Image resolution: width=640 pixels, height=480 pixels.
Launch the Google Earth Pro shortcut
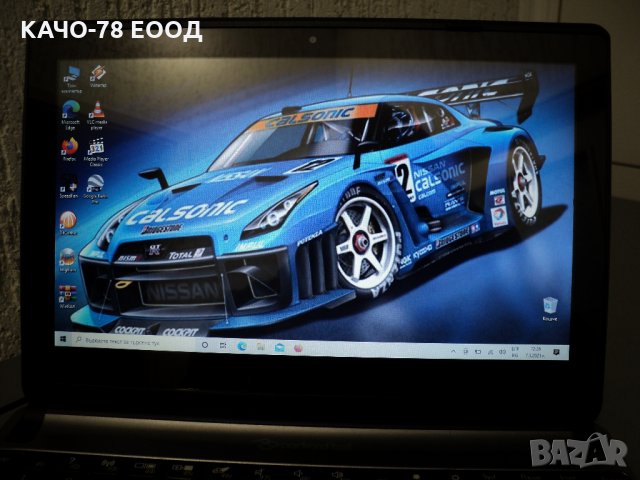coord(95,189)
